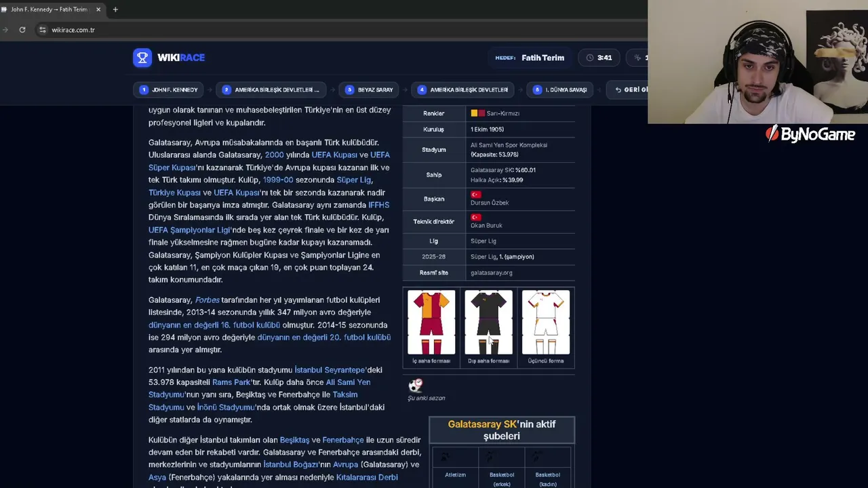Open a new browser tab with the plus button

pos(115,9)
